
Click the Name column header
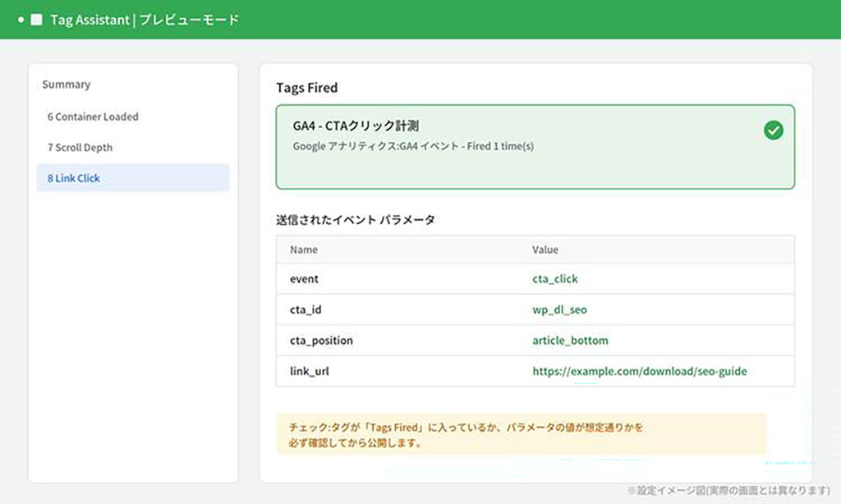tap(304, 250)
